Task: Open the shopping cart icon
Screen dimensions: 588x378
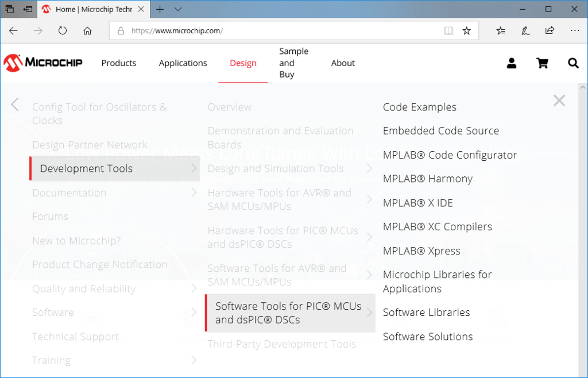Action: (542, 63)
